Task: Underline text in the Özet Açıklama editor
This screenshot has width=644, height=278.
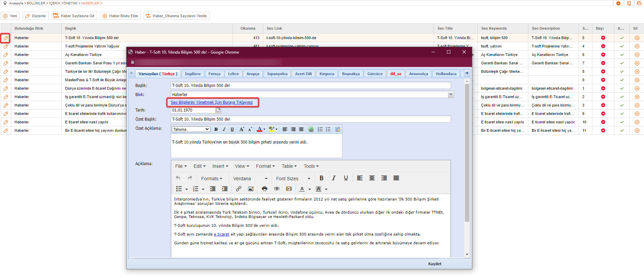Action: tap(232, 129)
